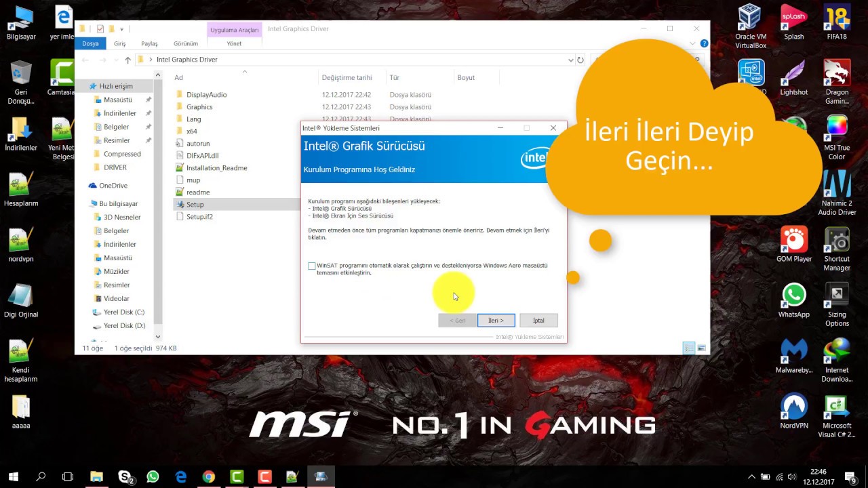Launch Malwarebytes desktop icon

(x=794, y=356)
